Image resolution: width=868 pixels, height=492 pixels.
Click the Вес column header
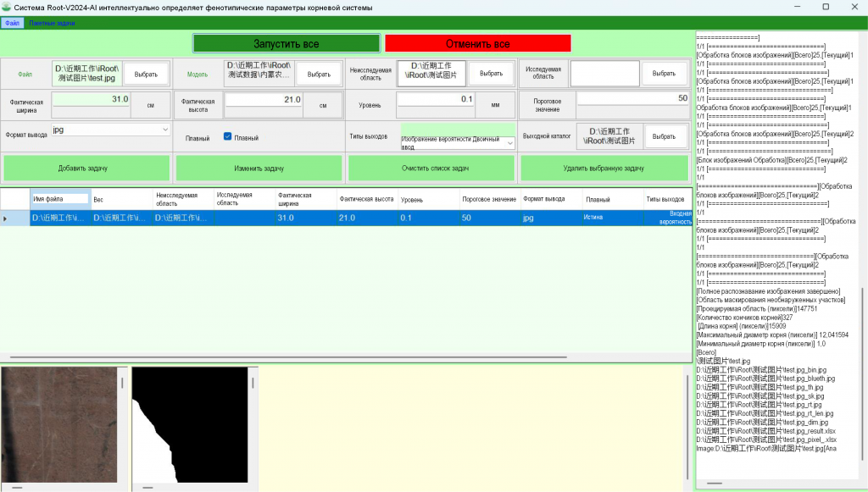click(x=122, y=199)
